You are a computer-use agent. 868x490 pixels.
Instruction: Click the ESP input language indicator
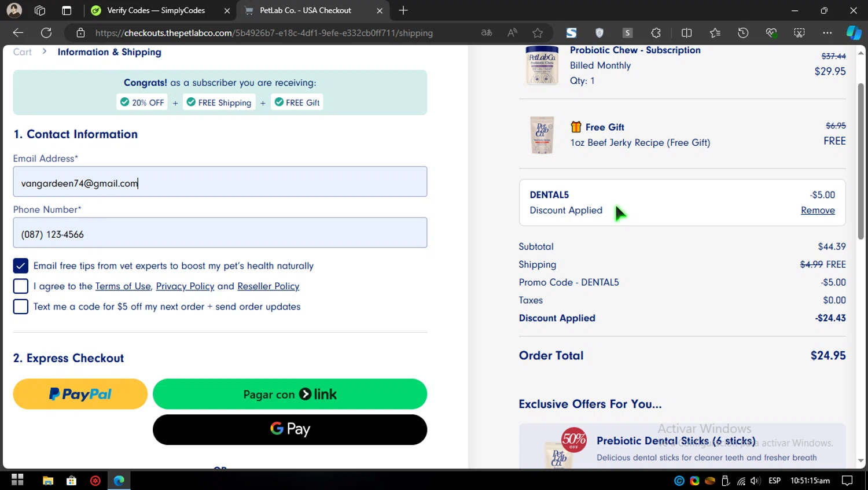click(x=774, y=481)
